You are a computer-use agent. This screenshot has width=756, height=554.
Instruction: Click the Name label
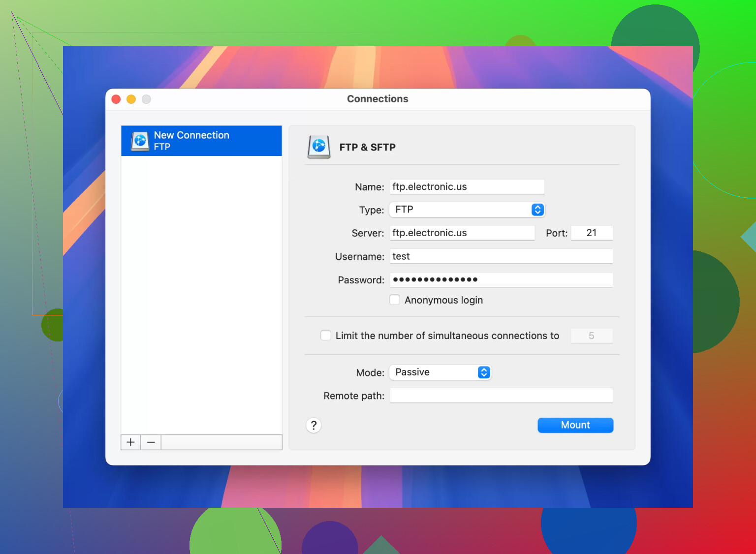[x=370, y=187]
